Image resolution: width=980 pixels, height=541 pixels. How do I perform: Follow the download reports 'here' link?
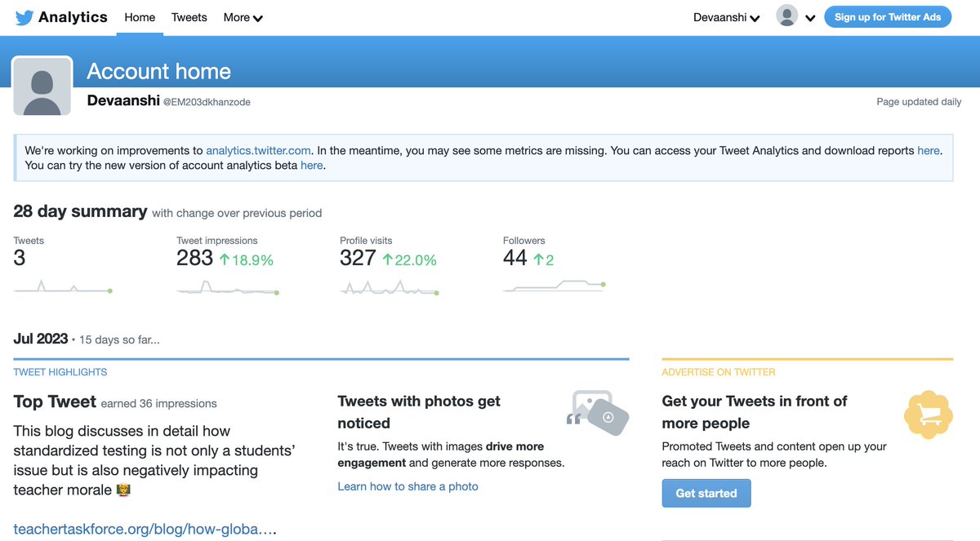pos(929,150)
